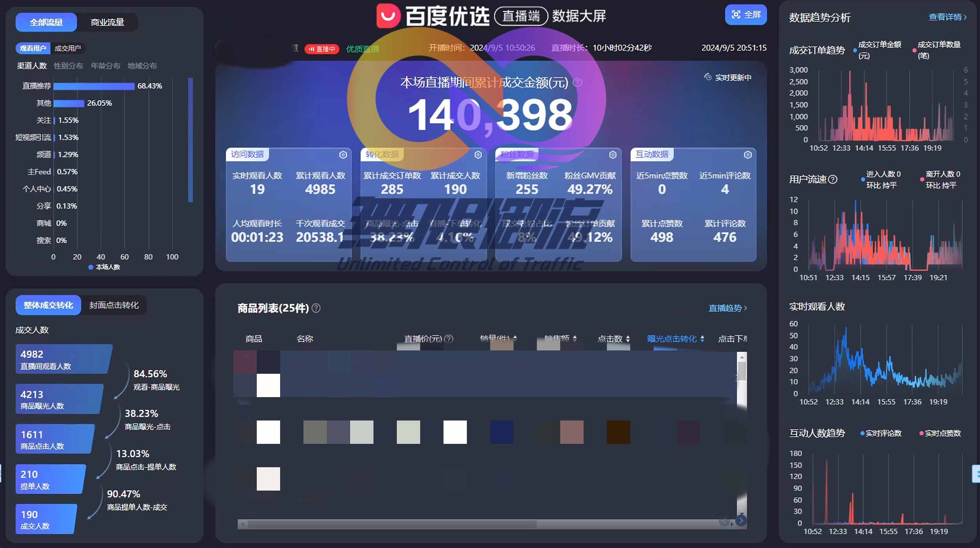
Task: Click 210 提单人数 funnel block
Action: [50, 479]
